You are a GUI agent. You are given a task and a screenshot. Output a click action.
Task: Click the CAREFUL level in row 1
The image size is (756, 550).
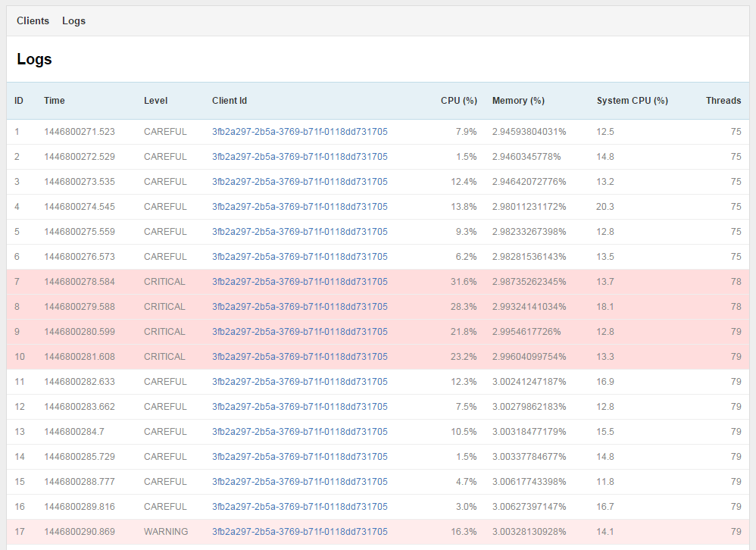[x=165, y=132]
